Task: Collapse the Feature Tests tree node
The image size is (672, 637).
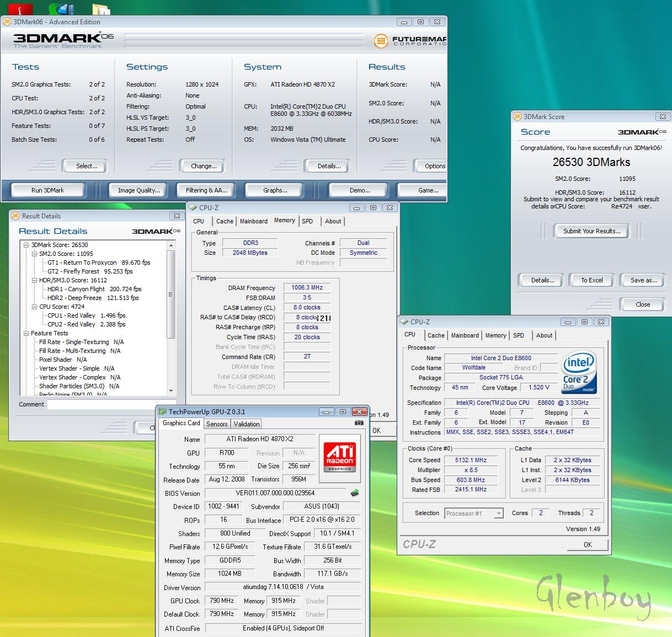Action: click(26, 333)
